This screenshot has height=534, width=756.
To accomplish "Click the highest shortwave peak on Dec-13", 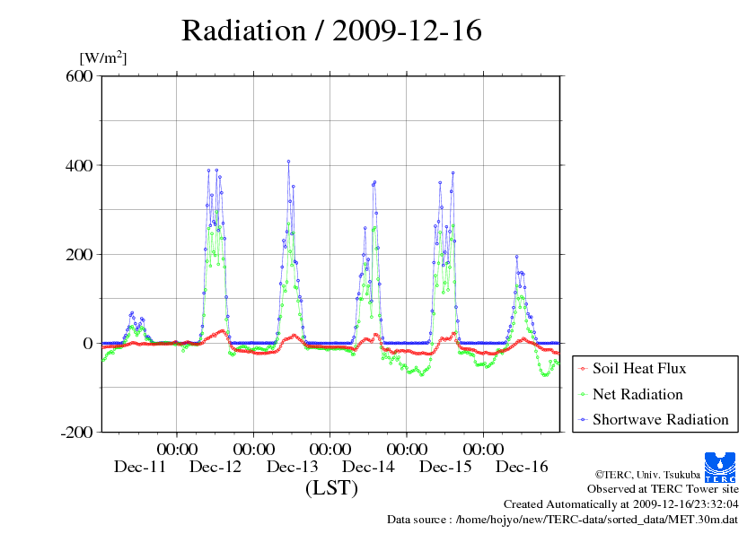I will coord(288,162).
